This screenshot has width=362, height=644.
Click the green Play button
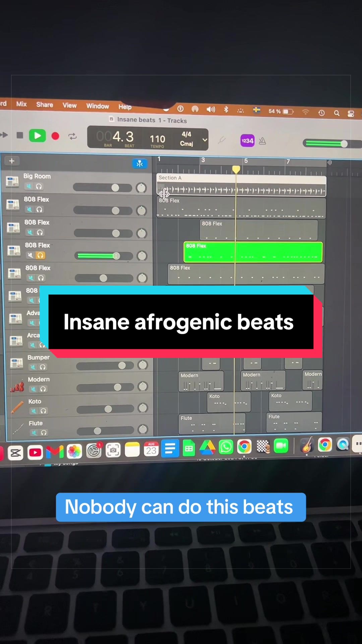pyautogui.click(x=37, y=136)
